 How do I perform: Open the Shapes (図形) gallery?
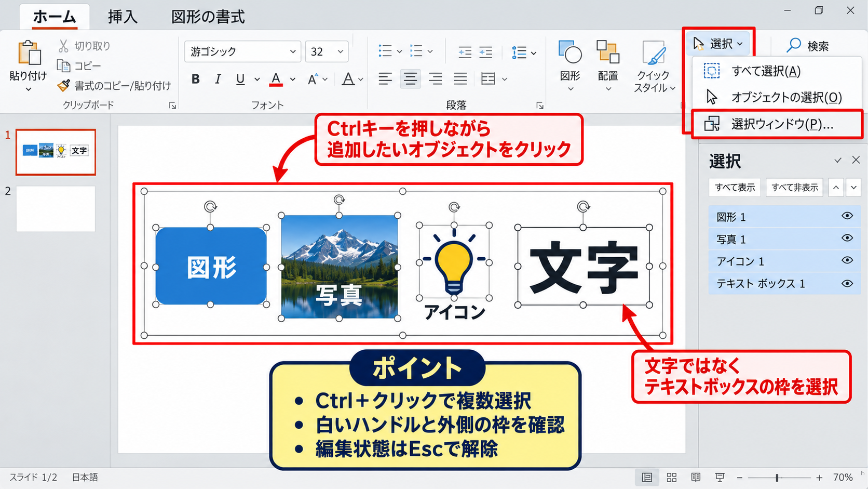coord(570,65)
